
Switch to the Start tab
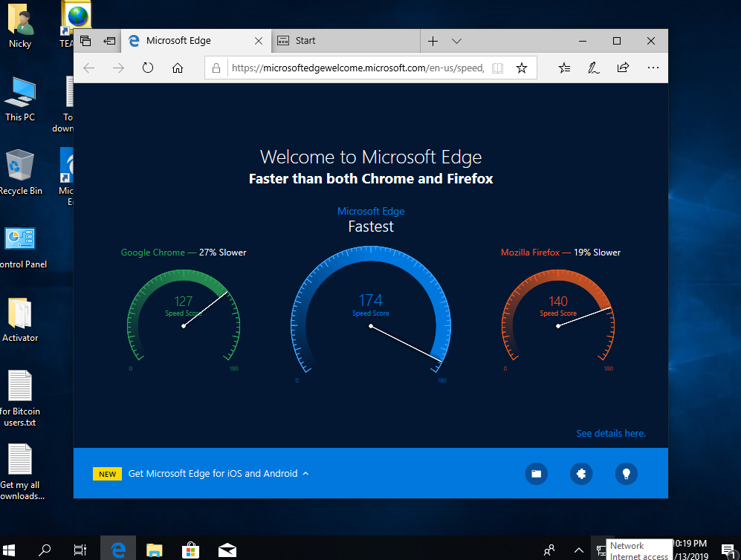346,41
